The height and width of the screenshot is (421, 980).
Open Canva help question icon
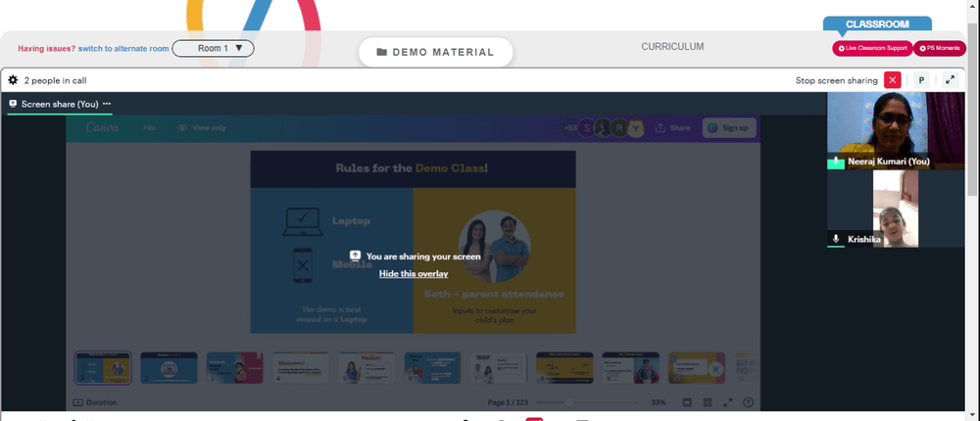(748, 402)
